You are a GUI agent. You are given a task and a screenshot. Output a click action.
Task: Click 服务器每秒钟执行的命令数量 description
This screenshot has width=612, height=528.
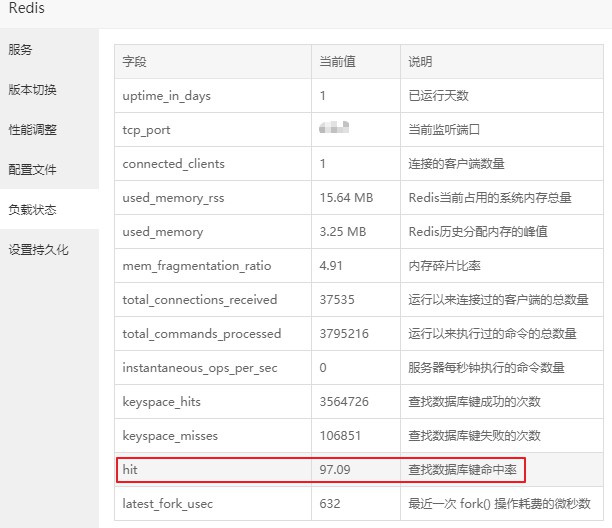point(486,368)
